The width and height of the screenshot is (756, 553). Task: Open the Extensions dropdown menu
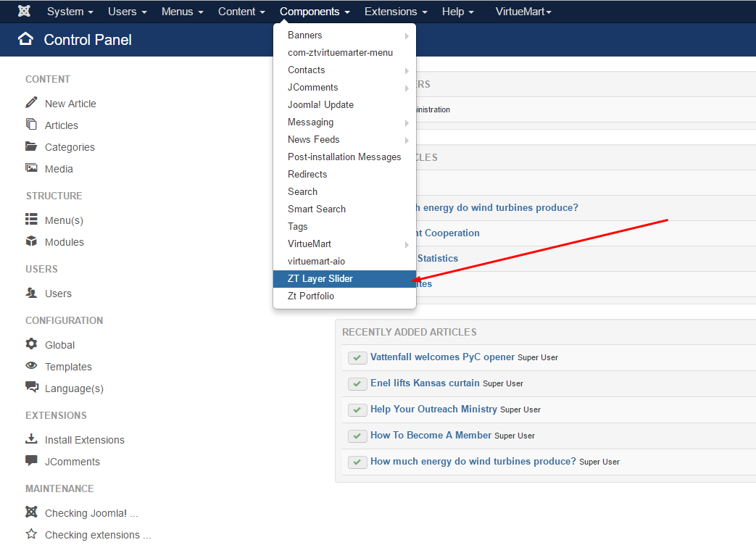tap(396, 12)
